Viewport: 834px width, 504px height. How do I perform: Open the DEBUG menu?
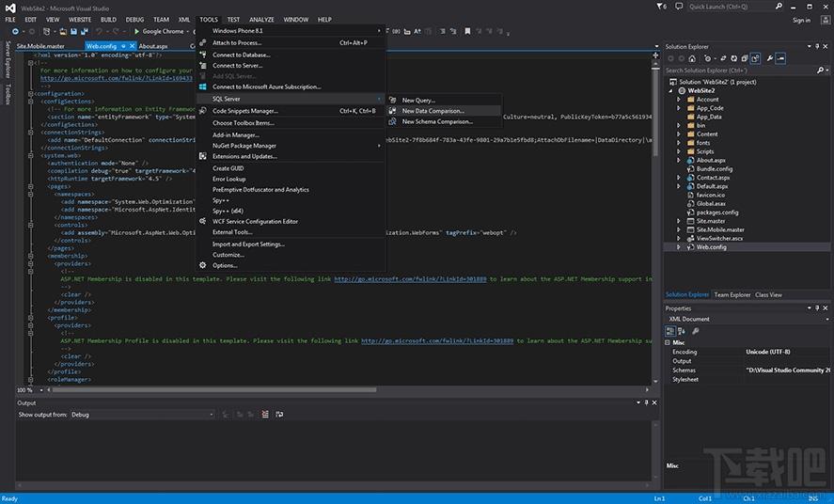click(135, 19)
